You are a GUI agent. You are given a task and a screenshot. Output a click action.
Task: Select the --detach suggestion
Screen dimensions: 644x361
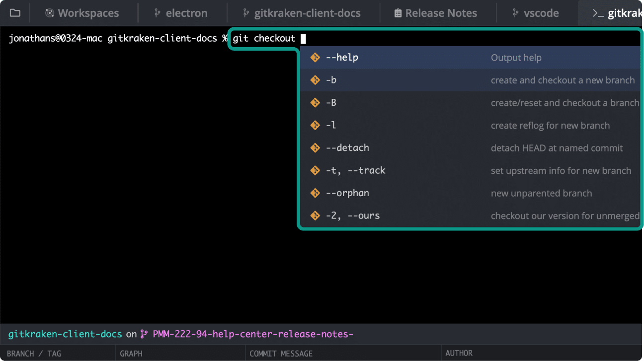click(470, 148)
